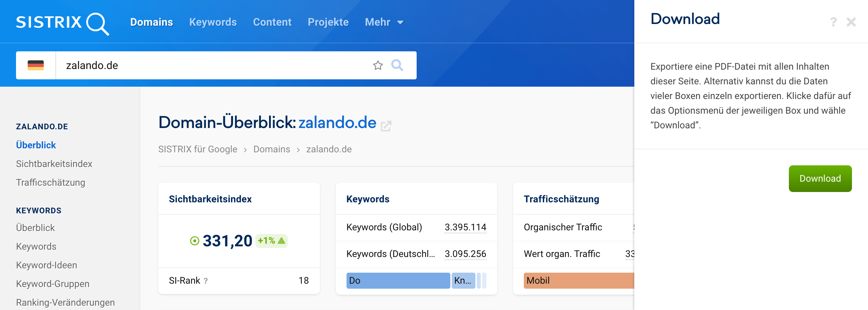Click the Sichtbarkeitsindex card title
This screenshot has height=310, width=868.
210,199
